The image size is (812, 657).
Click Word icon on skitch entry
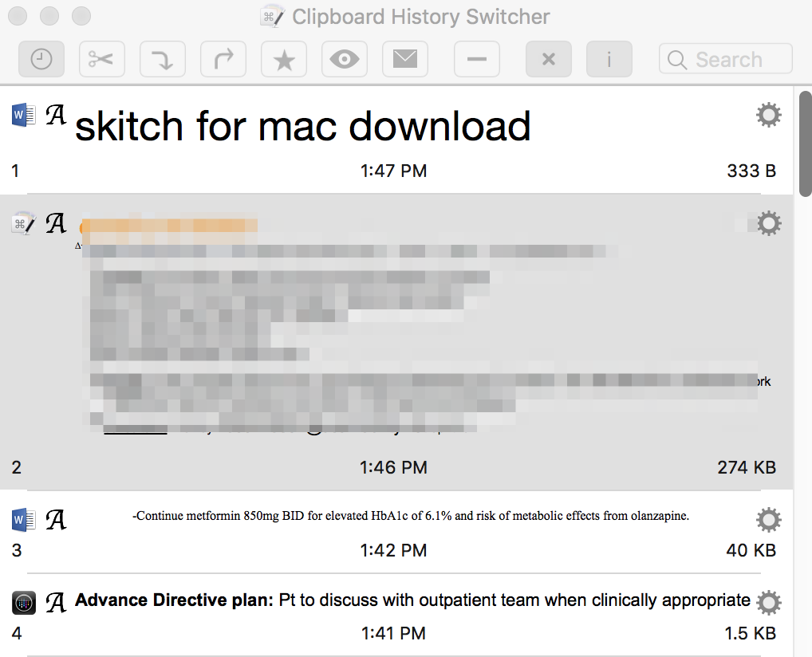click(23, 115)
